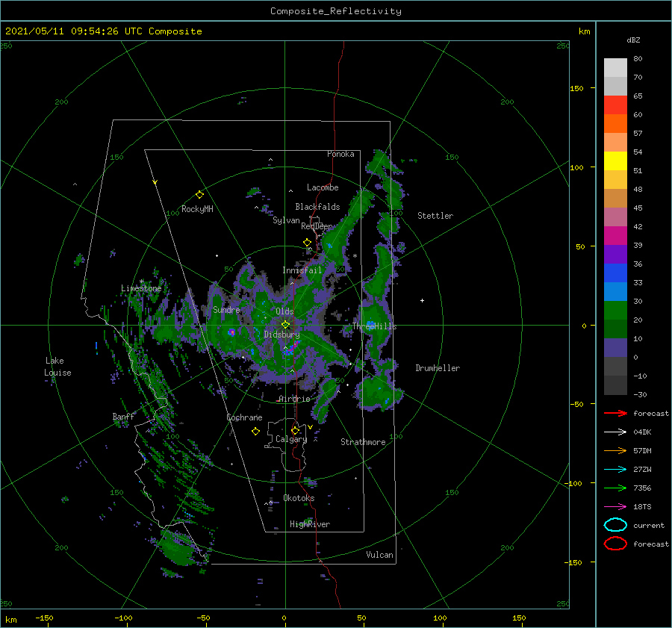Click the Okotoks label
This screenshot has width=672, height=628.
click(x=299, y=498)
